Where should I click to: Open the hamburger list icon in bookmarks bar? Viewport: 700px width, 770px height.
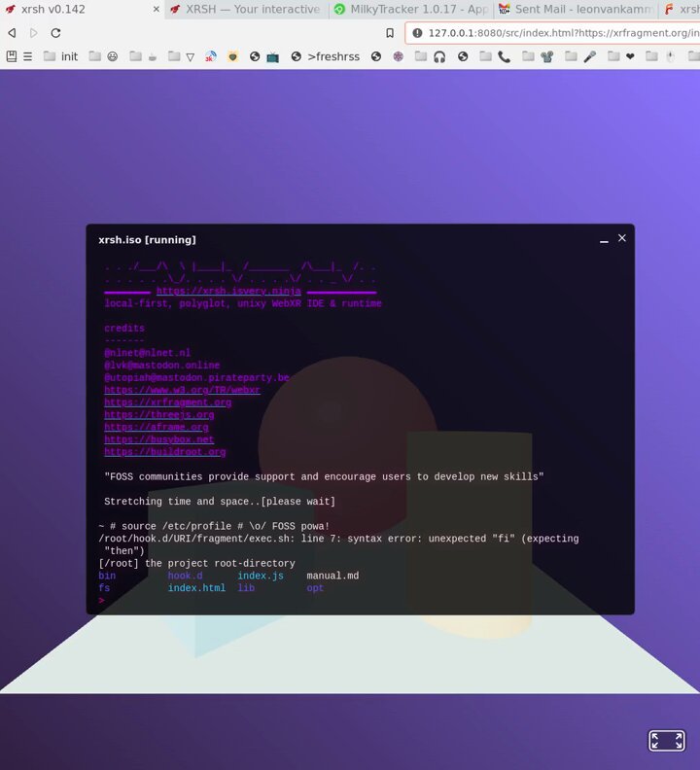coord(28,56)
